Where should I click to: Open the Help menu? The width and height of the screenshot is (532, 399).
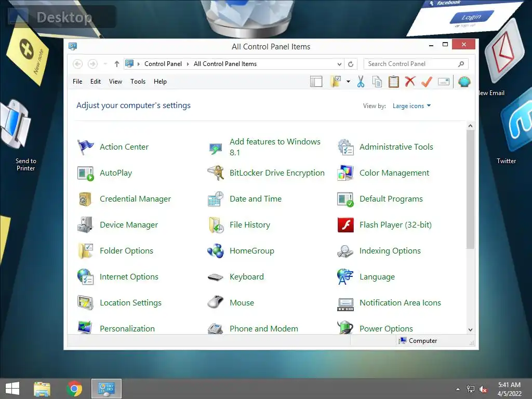[x=160, y=82]
